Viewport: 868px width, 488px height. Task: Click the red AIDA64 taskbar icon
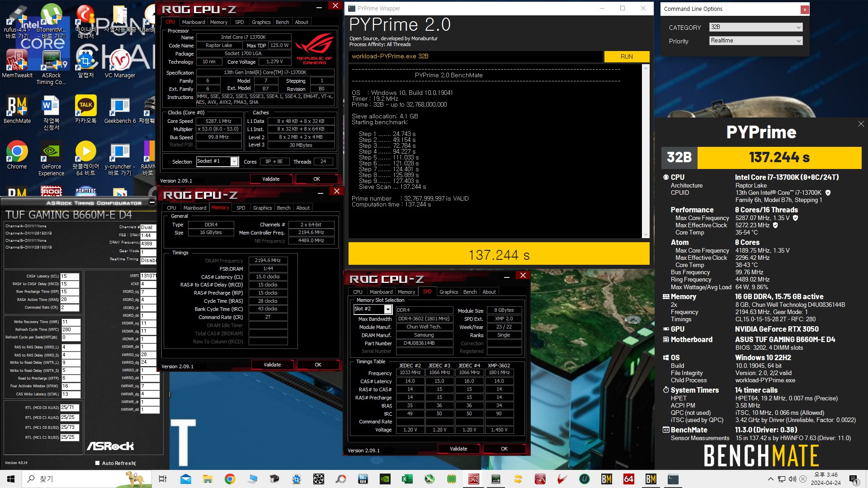tap(628, 479)
